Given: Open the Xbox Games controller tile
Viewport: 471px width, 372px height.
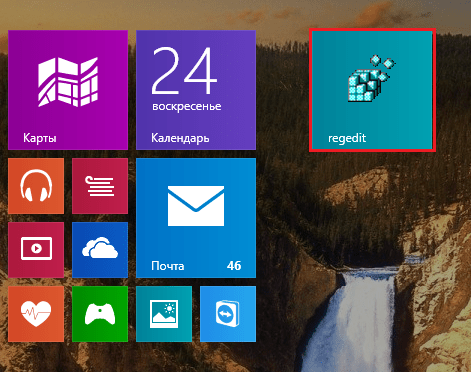Looking at the screenshot, I should (x=100, y=314).
